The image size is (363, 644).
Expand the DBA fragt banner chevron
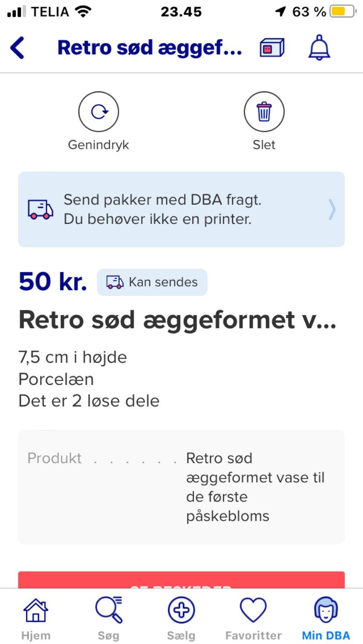pos(332,209)
